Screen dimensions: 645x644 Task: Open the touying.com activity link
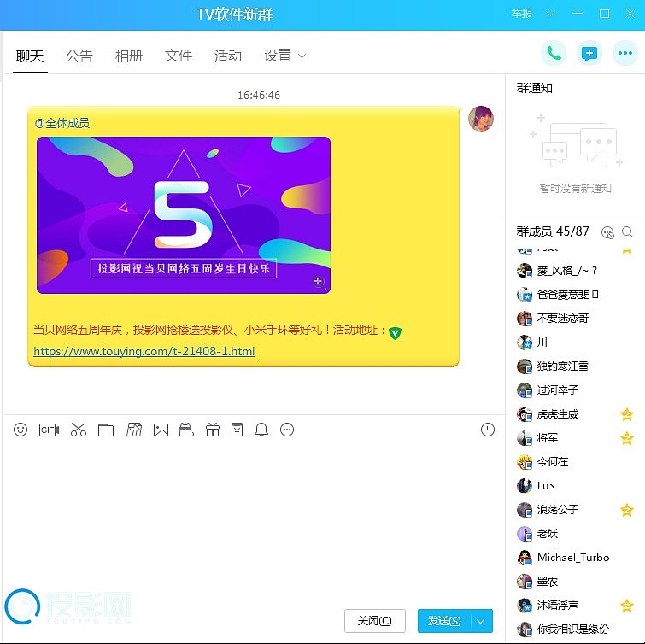pyautogui.click(x=144, y=351)
